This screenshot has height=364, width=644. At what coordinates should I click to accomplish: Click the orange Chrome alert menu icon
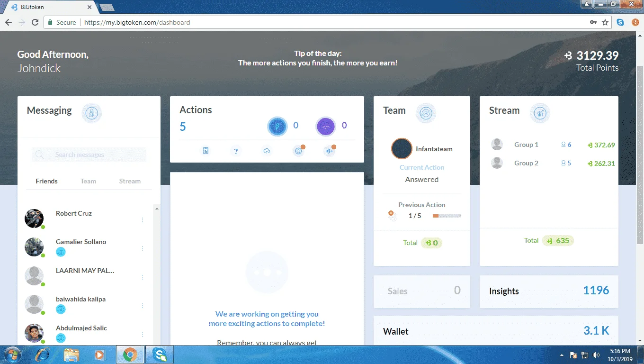(635, 22)
